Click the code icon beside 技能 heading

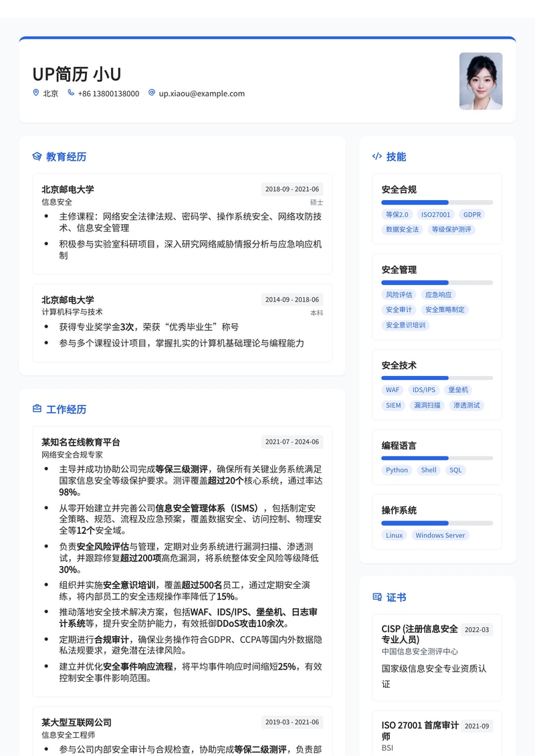click(x=377, y=157)
